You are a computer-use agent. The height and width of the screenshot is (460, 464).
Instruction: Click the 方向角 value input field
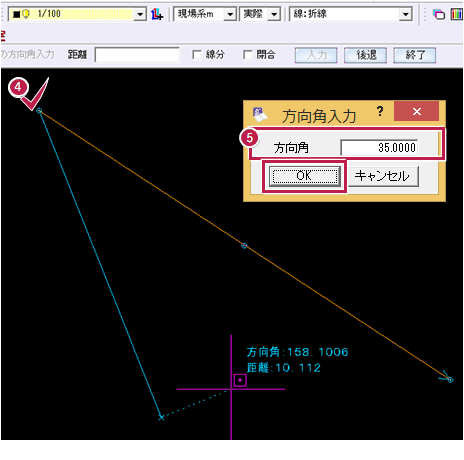tap(379, 147)
